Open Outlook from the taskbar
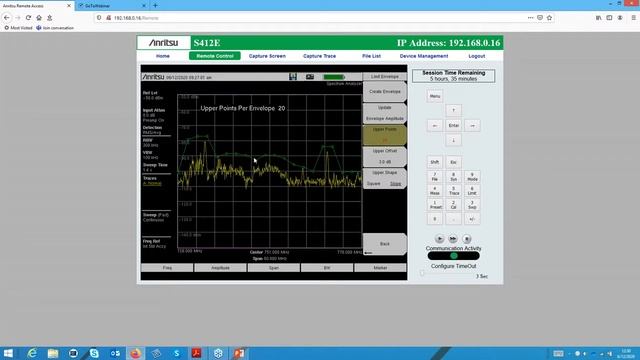 (115, 353)
